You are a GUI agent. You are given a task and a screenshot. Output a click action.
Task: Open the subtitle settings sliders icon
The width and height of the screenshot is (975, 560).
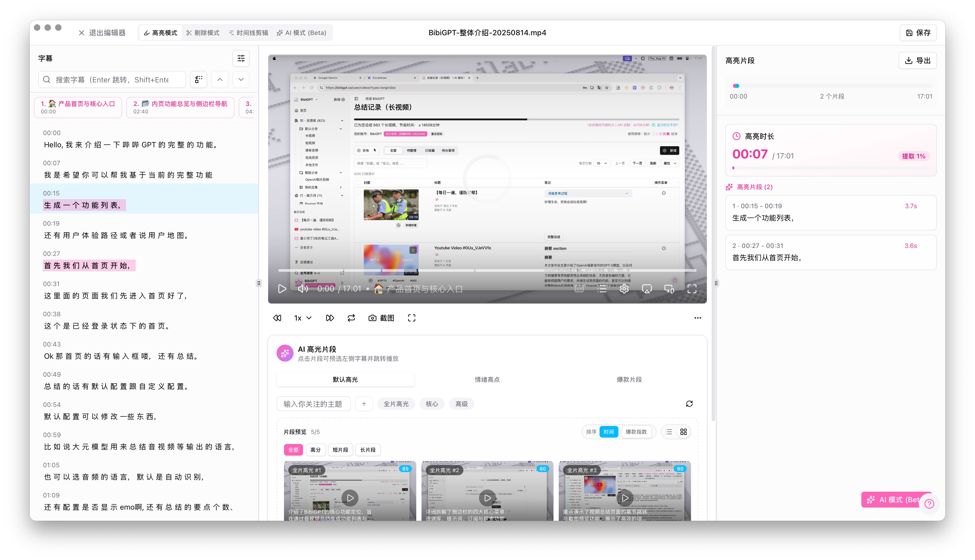coord(241,59)
